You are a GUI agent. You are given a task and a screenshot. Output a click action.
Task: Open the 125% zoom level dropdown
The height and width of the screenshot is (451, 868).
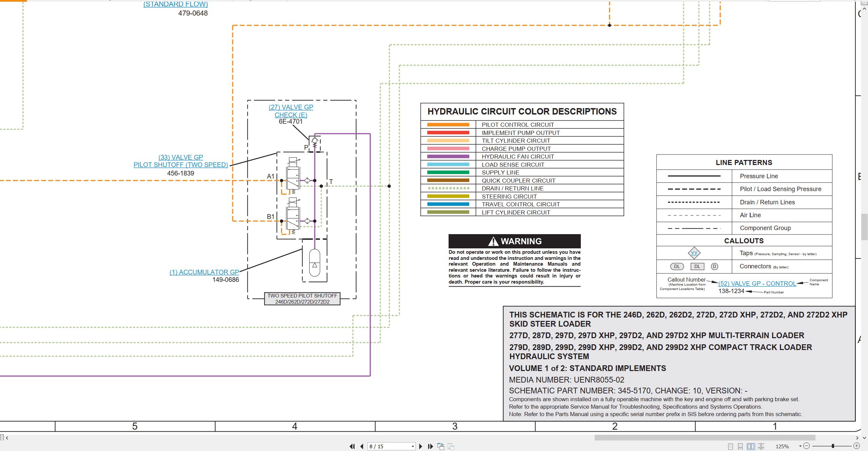[800, 446]
